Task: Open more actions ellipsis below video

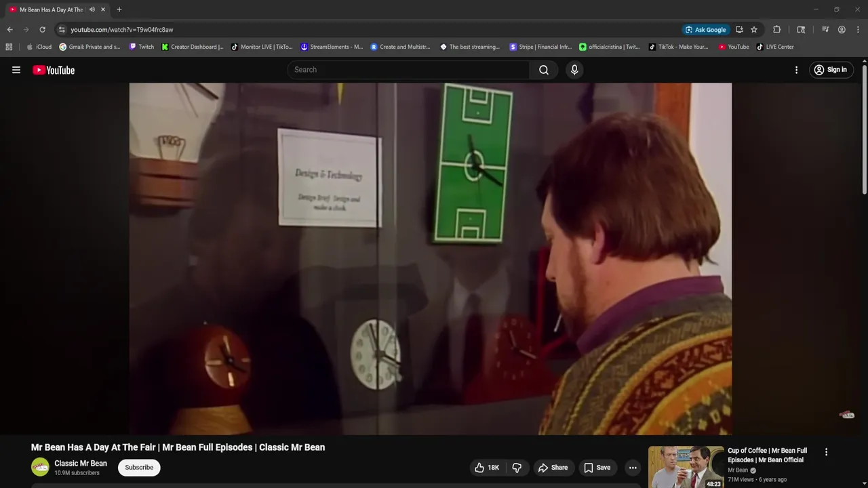Action: tap(633, 468)
